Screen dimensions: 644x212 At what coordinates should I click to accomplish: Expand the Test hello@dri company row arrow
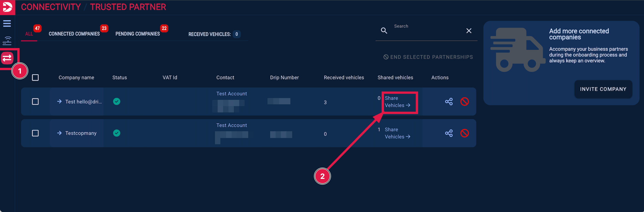[59, 101]
